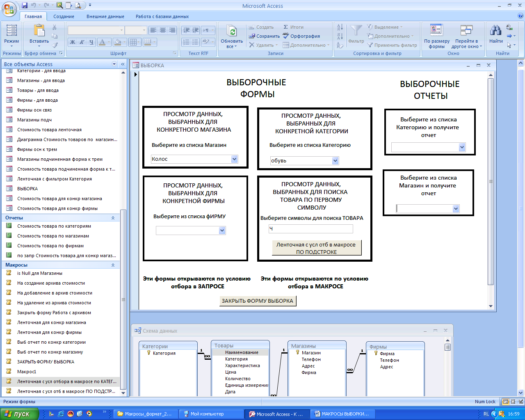Click search symbols field containing Ч

tap(311, 229)
